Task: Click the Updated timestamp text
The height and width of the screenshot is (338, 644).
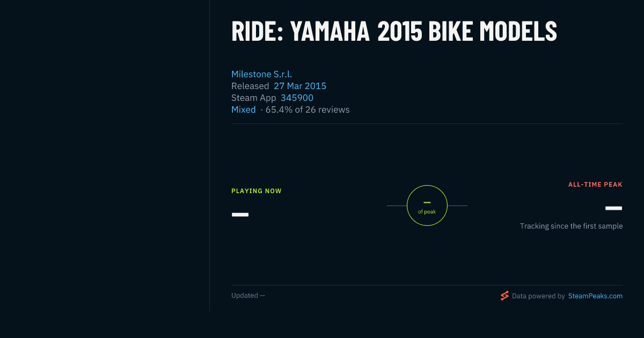Action: 248,296
